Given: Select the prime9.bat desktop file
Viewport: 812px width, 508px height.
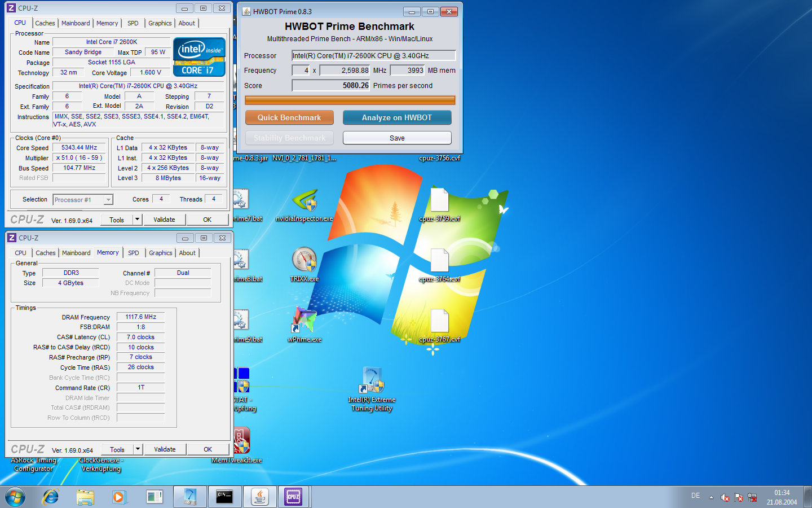Looking at the screenshot, I should (x=246, y=326).
